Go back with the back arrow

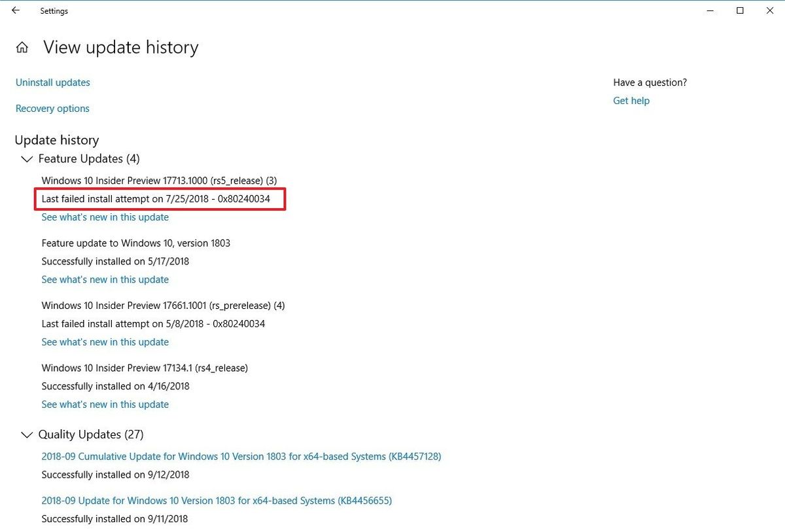(x=16, y=10)
